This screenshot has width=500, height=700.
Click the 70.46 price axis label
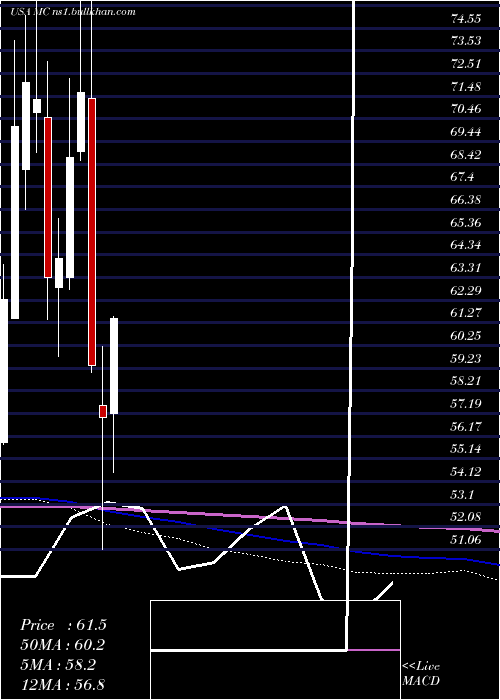tap(466, 109)
